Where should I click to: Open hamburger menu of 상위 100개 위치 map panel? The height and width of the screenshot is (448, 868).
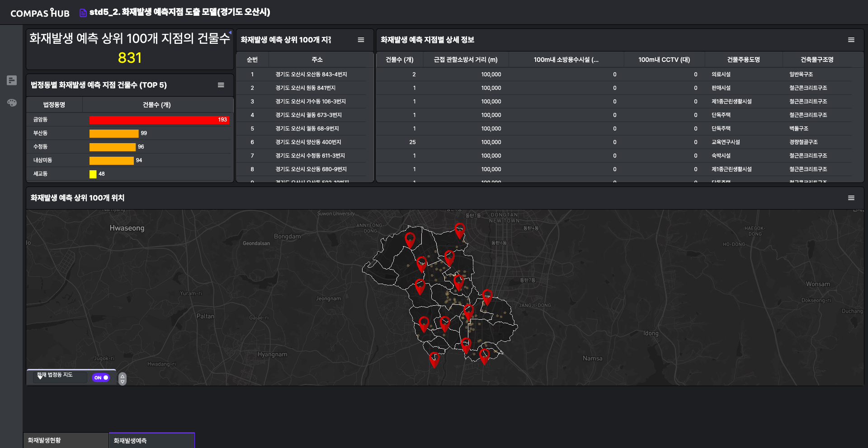tap(851, 198)
